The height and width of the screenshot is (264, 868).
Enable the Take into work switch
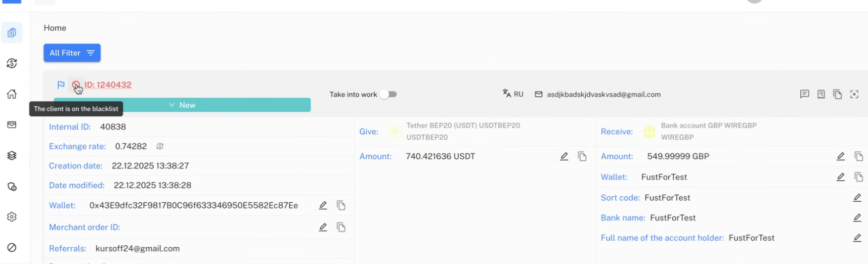click(x=388, y=94)
